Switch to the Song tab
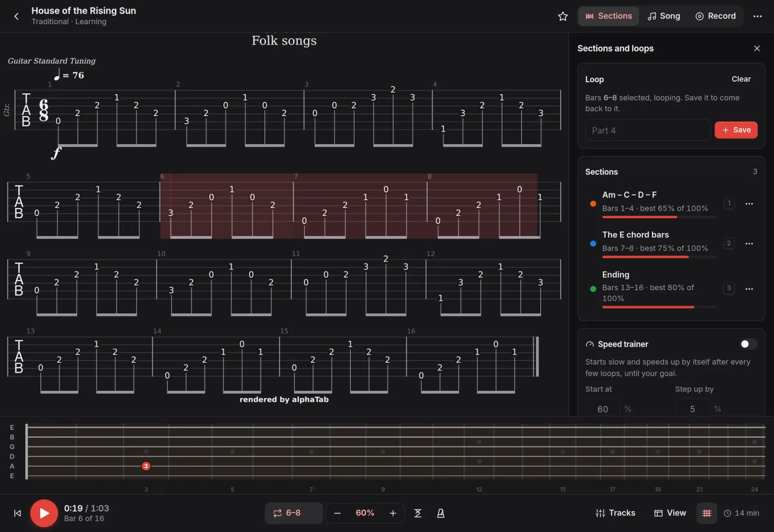This screenshot has height=532, width=774. tap(664, 16)
